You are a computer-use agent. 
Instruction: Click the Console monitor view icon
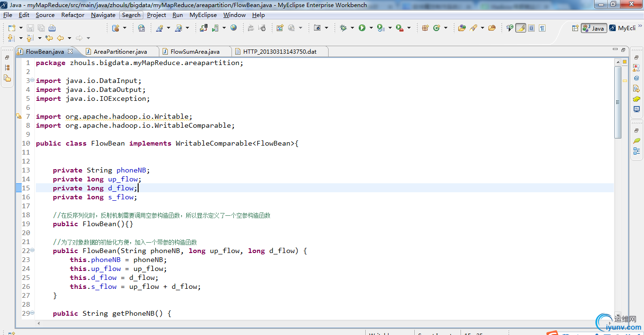click(x=636, y=109)
